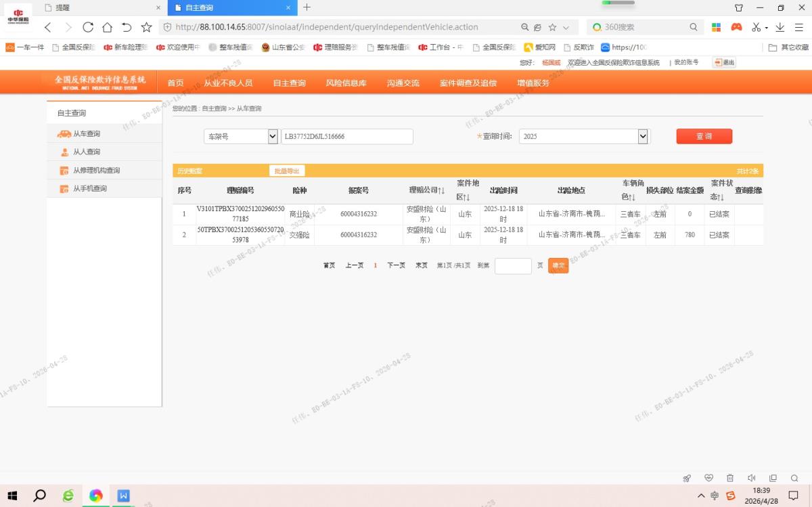Click the zoom magnifier icon in address bar
Viewport: 812px width, 507px height.
coord(524,27)
